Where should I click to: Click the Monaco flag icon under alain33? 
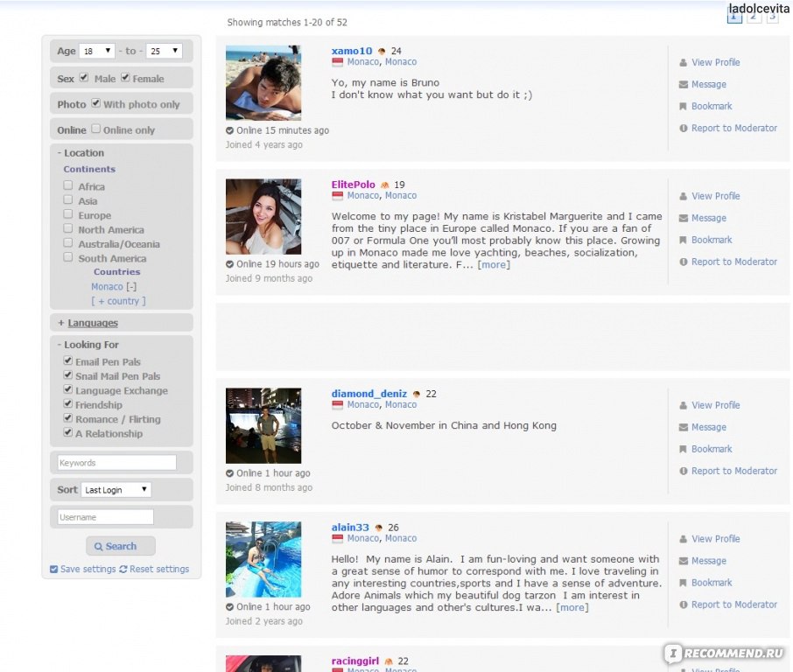tap(337, 538)
